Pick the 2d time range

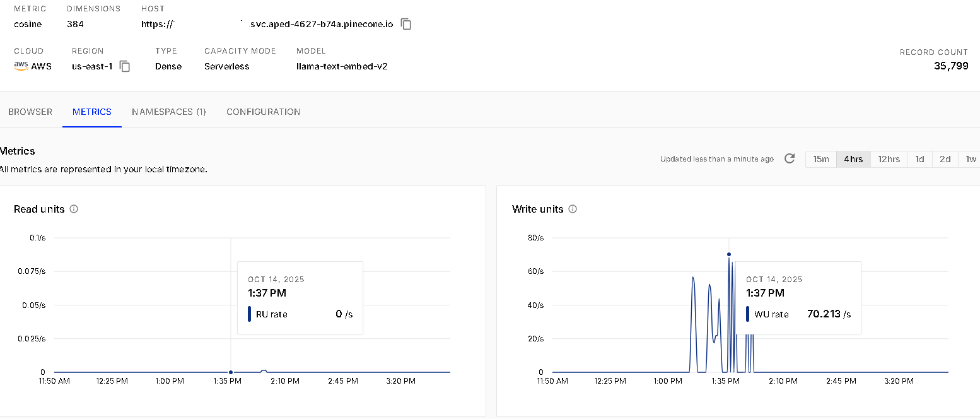945,159
